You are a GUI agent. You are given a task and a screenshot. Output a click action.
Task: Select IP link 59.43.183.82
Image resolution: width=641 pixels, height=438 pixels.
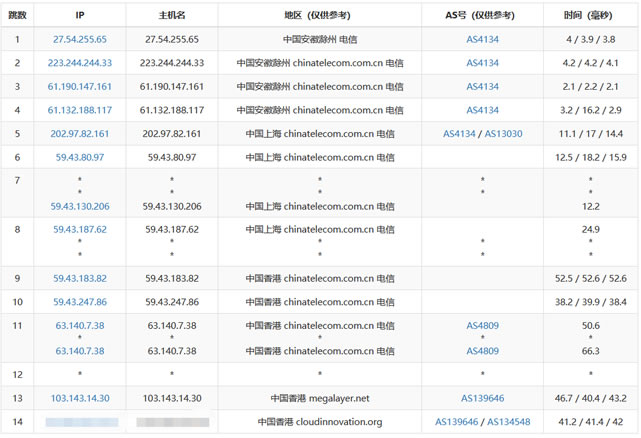point(80,278)
